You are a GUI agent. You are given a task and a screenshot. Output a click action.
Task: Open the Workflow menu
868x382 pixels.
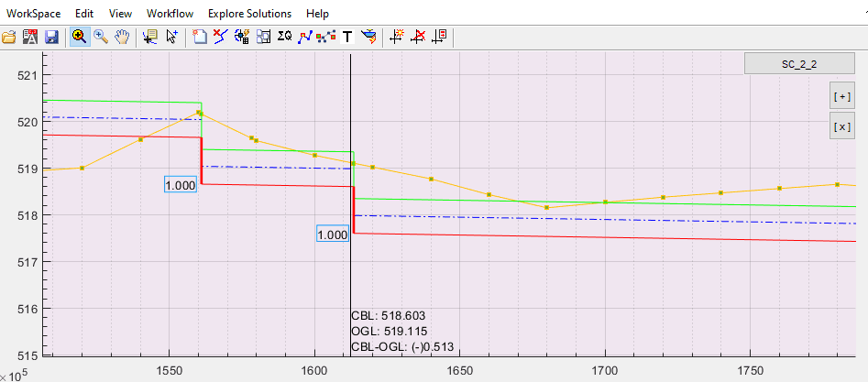point(170,14)
